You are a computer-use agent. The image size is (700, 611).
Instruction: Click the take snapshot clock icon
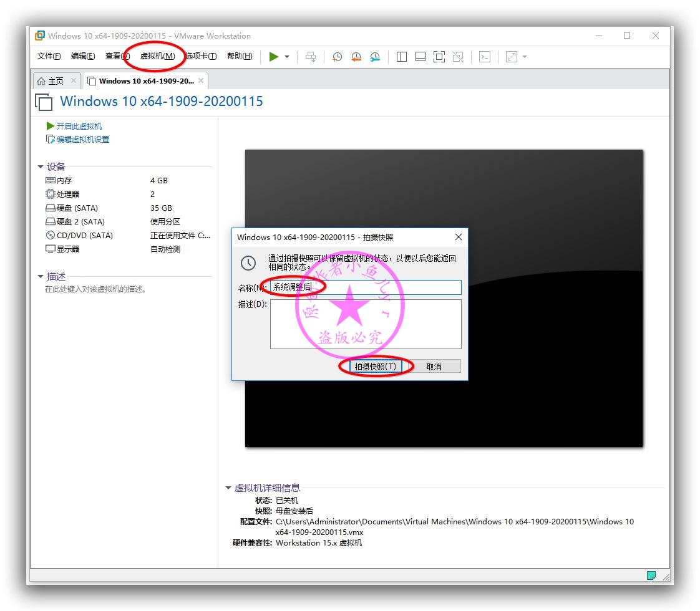coord(337,57)
